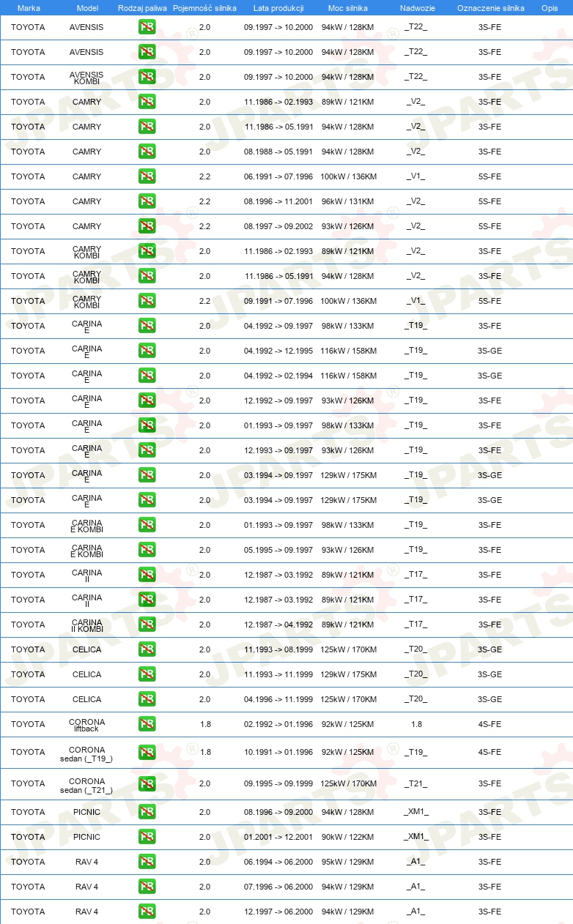Click the fuel icon for RAV 4 06.1994 -> 06.2000
The width and height of the screenshot is (573, 924).
pyautogui.click(x=147, y=862)
